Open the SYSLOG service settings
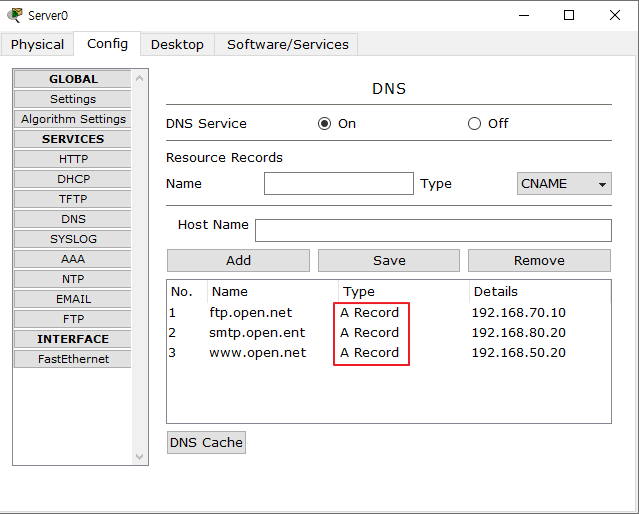This screenshot has height=514, width=639. [73, 239]
